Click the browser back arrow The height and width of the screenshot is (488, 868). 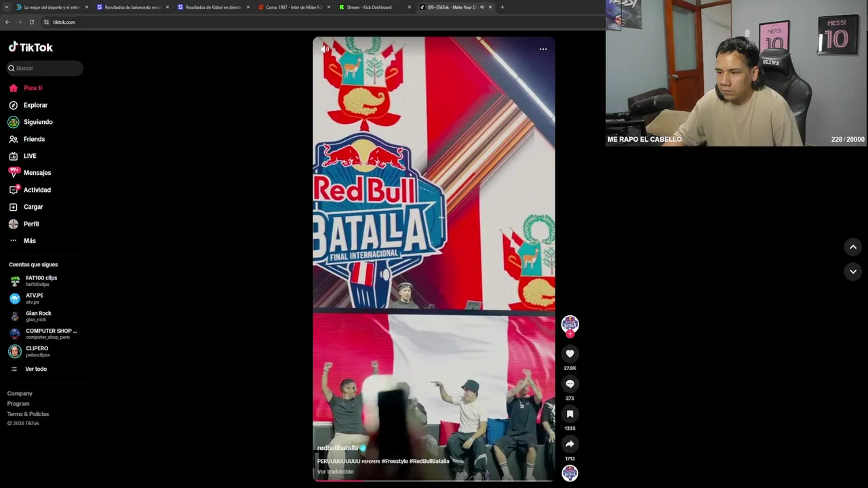pyautogui.click(x=7, y=22)
